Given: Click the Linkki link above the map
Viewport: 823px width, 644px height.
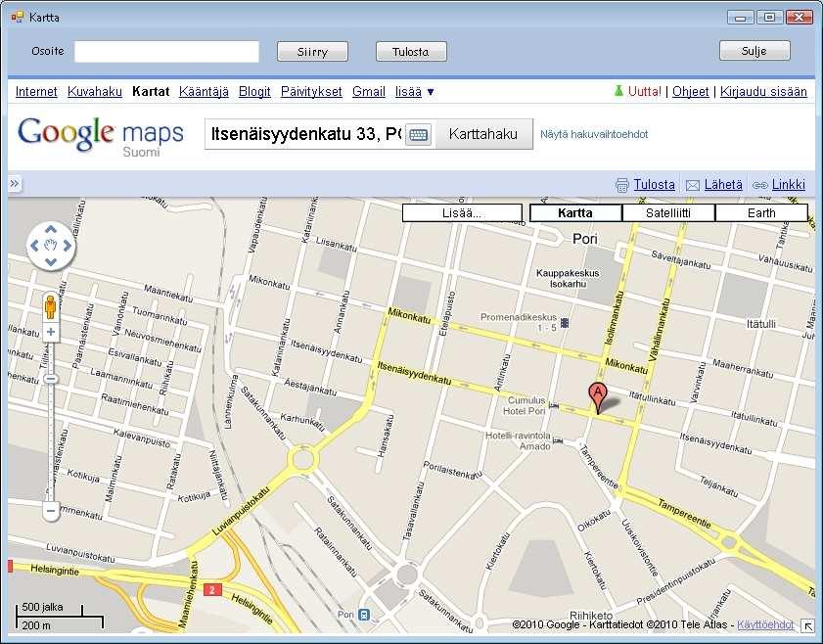Looking at the screenshot, I should (789, 185).
